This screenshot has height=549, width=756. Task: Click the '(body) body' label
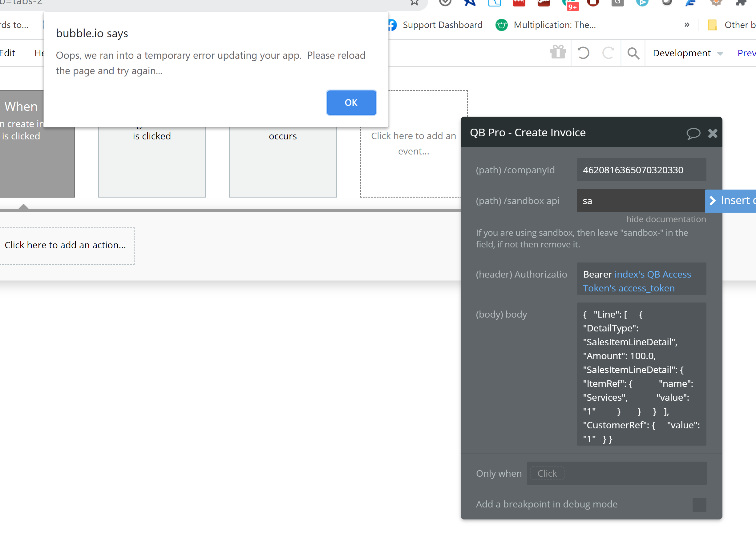pyautogui.click(x=501, y=314)
